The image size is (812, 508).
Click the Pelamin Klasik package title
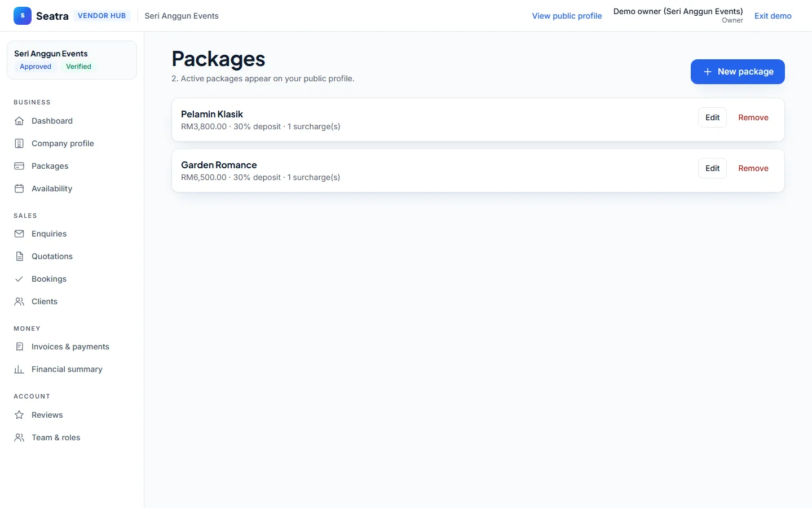[212, 114]
